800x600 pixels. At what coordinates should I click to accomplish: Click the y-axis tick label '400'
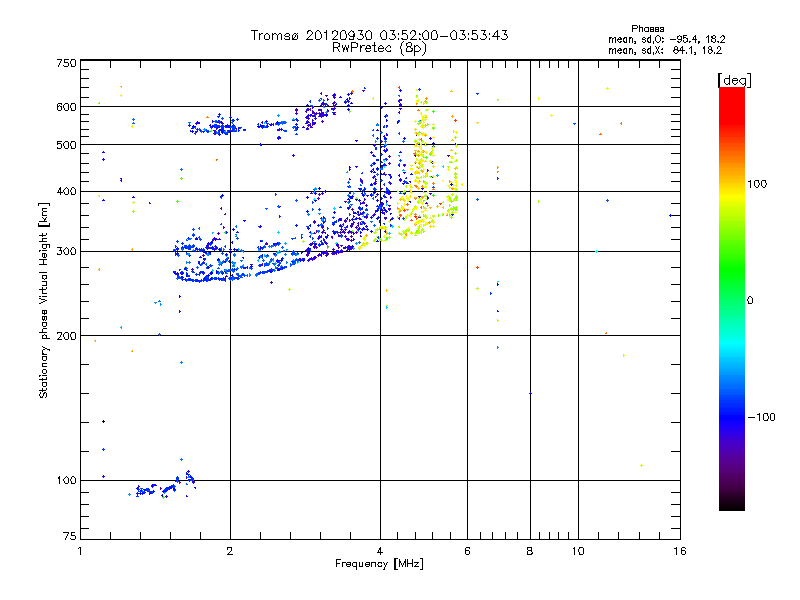[x=66, y=191]
